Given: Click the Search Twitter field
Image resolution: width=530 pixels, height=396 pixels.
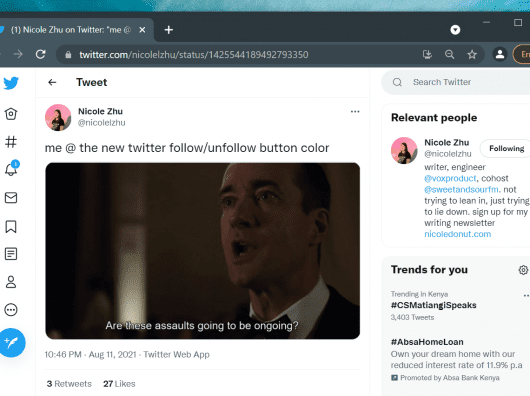Looking at the screenshot, I should coord(456,82).
